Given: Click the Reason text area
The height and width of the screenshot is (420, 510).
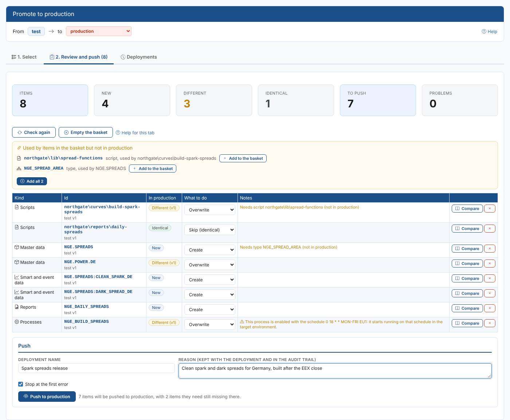Looking at the screenshot, I should 335,371.
